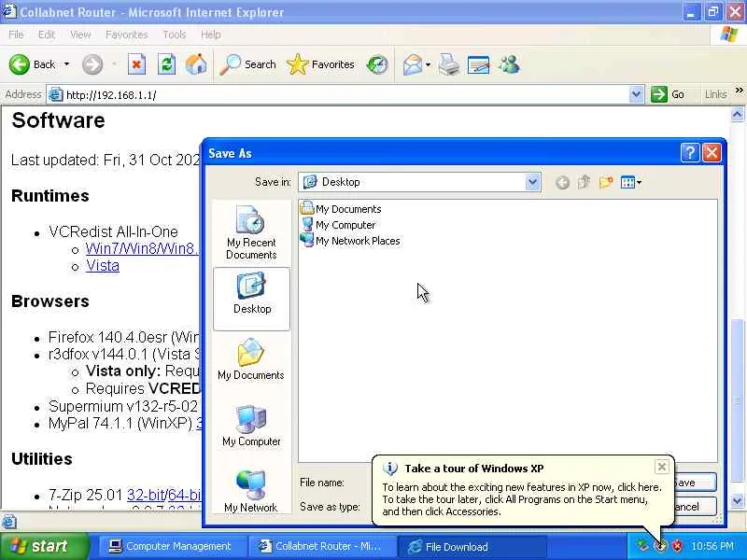This screenshot has width=747, height=560.
Task: Click the History icon in the IE toolbar
Action: [x=377, y=64]
